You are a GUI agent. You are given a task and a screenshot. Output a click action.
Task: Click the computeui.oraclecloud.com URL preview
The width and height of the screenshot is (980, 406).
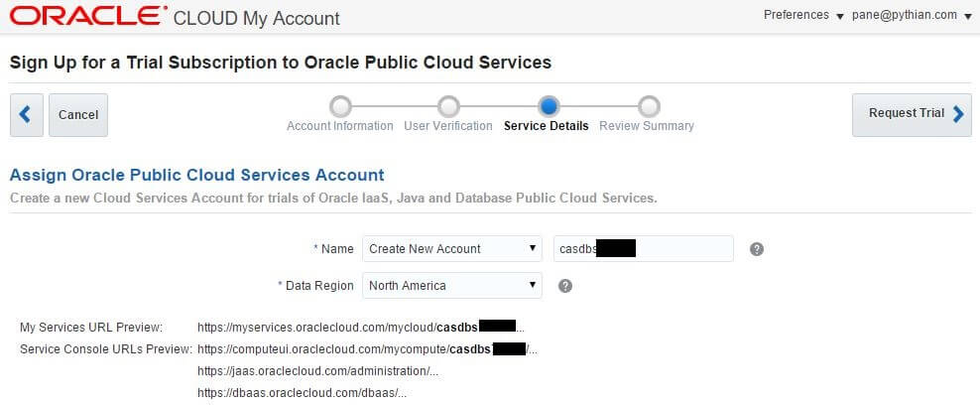click(x=367, y=349)
